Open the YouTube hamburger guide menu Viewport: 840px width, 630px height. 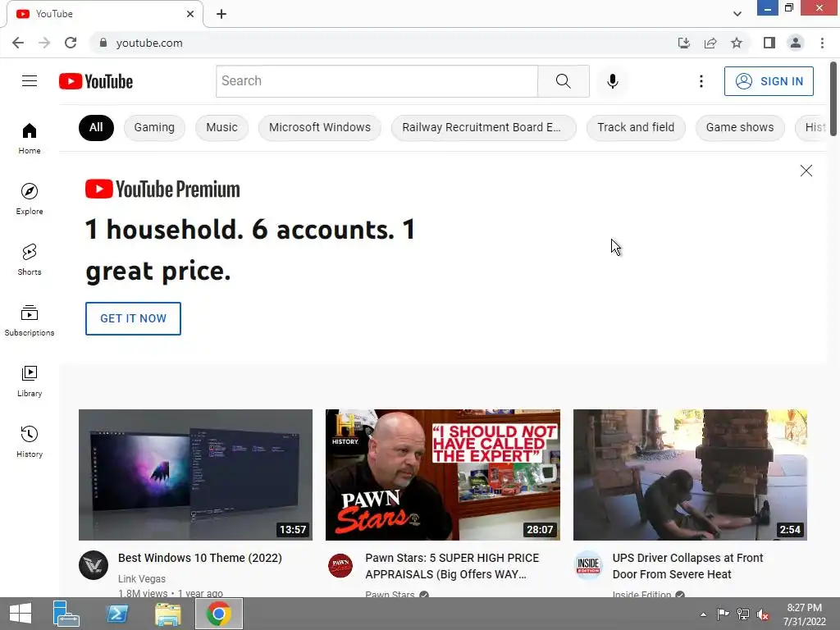point(30,81)
